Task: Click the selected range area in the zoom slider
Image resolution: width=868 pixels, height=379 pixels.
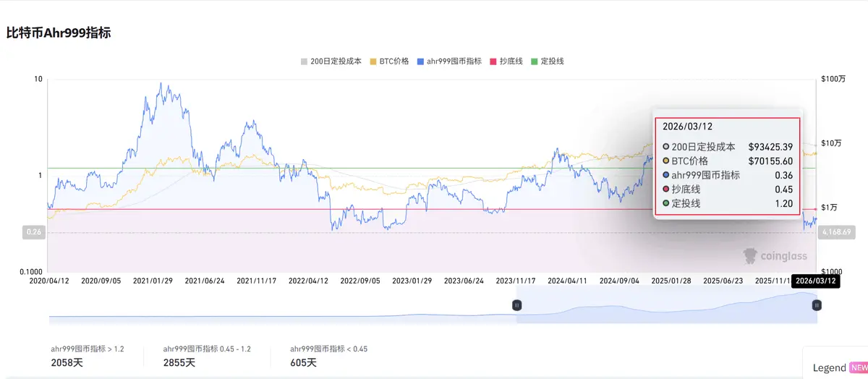Action: click(666, 305)
